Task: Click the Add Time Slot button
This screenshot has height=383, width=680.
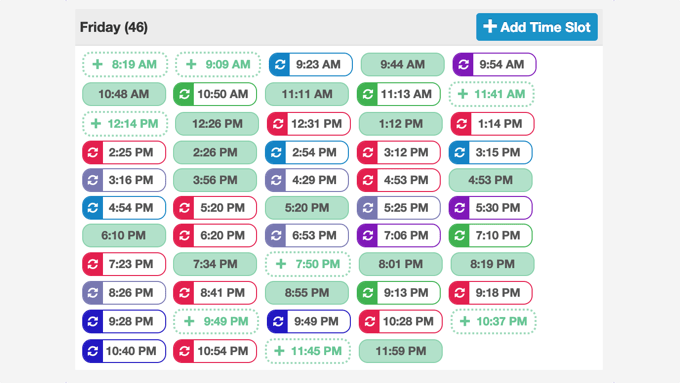Action: point(537,27)
